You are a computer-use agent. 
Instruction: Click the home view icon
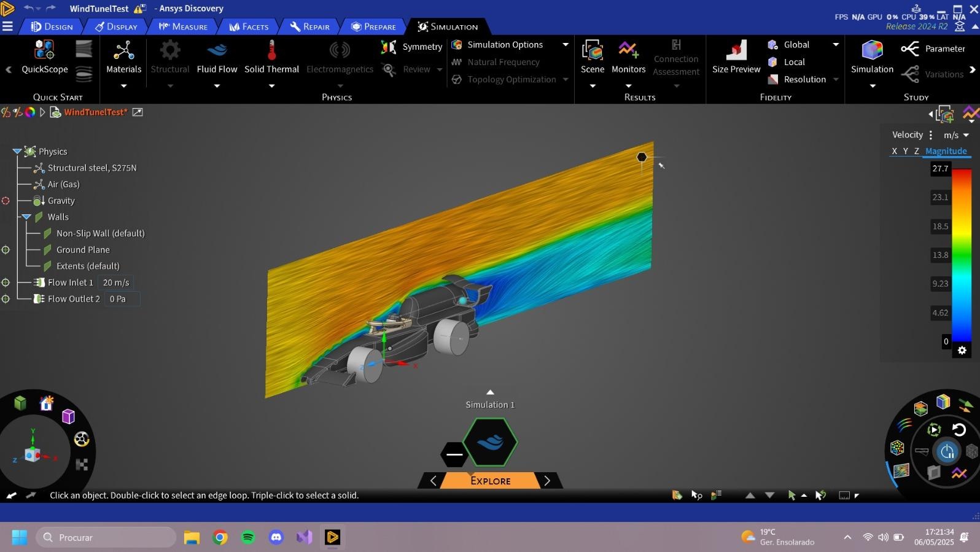point(47,403)
